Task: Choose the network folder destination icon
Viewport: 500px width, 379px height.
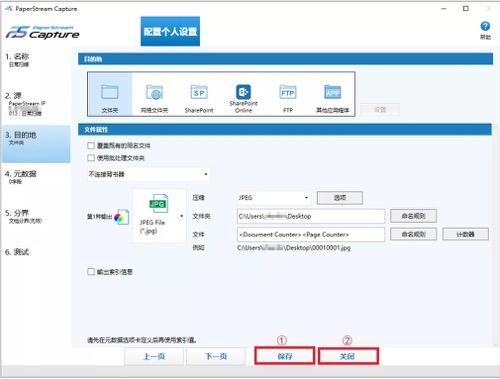Action: coord(154,94)
